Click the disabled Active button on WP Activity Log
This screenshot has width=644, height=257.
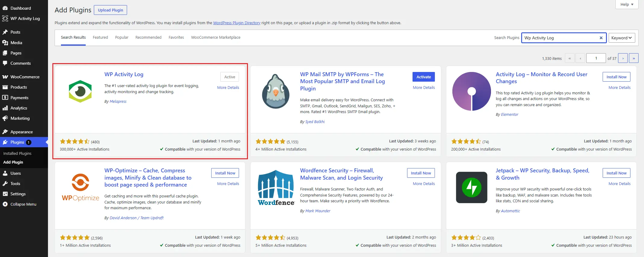(230, 77)
